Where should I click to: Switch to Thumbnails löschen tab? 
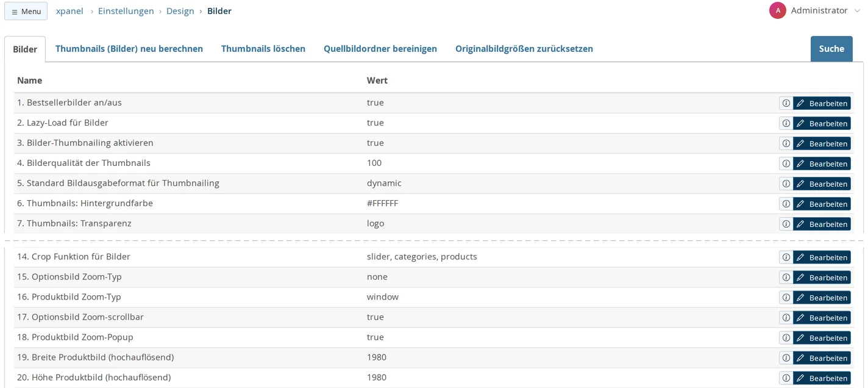pyautogui.click(x=263, y=49)
